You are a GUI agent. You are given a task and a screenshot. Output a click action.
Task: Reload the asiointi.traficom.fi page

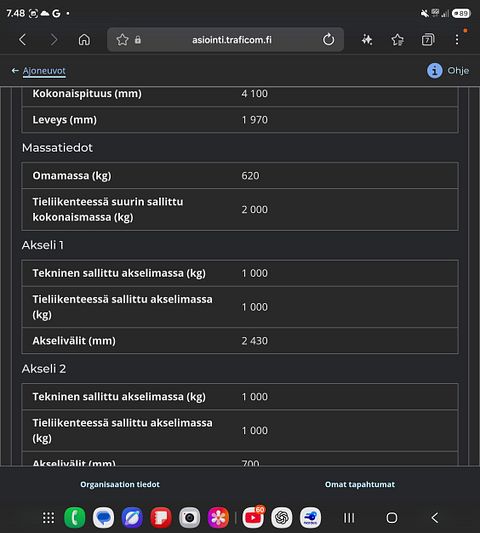tap(328, 40)
